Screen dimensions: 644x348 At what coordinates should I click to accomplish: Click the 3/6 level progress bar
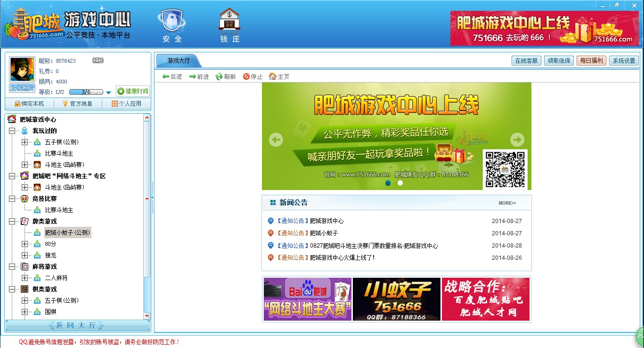(x=86, y=92)
